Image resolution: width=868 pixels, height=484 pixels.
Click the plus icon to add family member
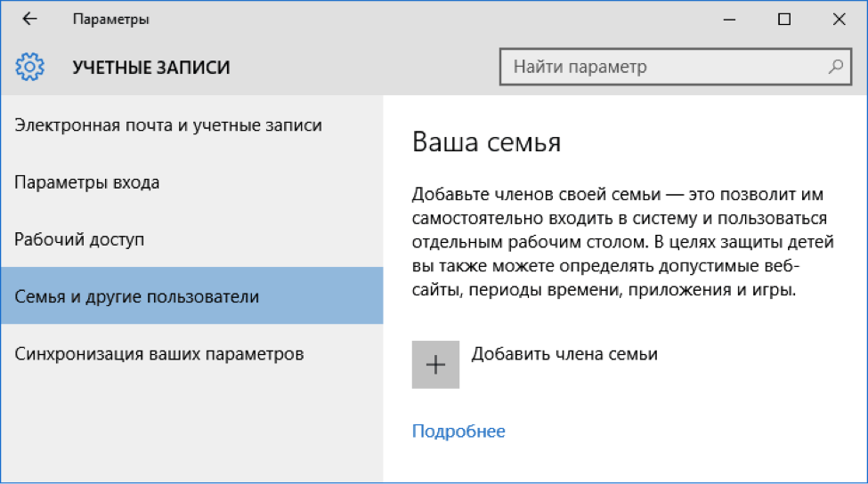pyautogui.click(x=435, y=365)
